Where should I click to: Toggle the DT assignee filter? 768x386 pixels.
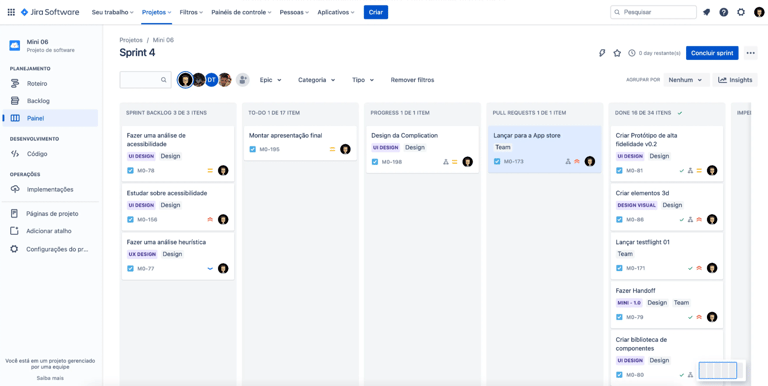[x=211, y=80]
